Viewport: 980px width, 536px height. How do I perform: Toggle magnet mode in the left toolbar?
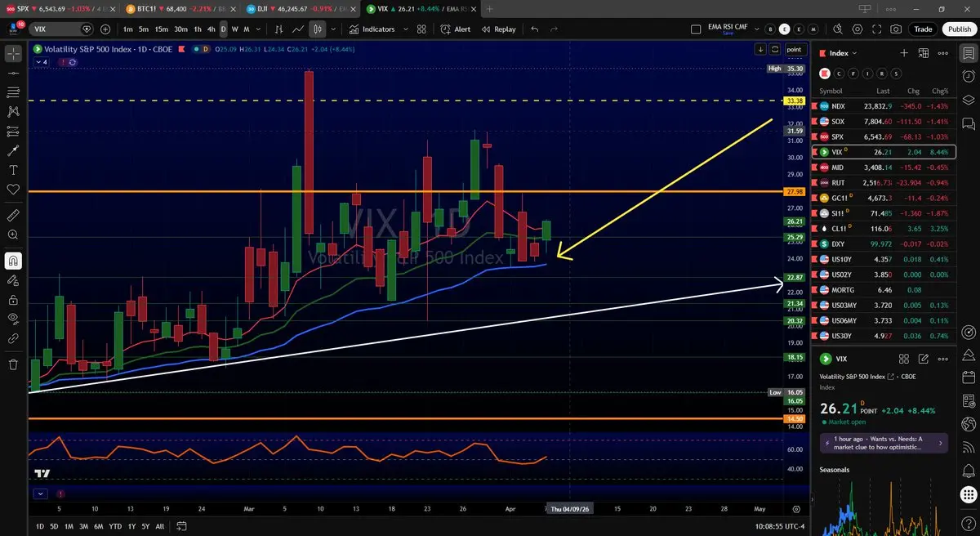13,261
